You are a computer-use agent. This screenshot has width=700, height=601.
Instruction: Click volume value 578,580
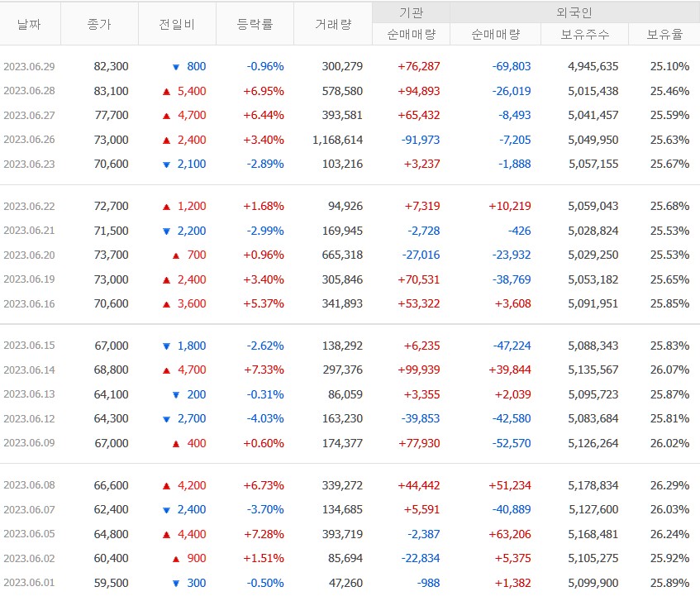pyautogui.click(x=342, y=91)
